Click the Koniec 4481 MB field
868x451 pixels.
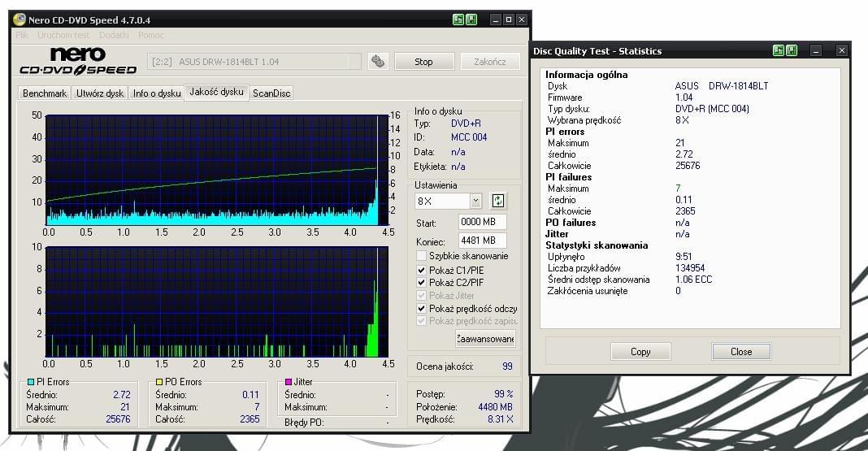click(482, 241)
